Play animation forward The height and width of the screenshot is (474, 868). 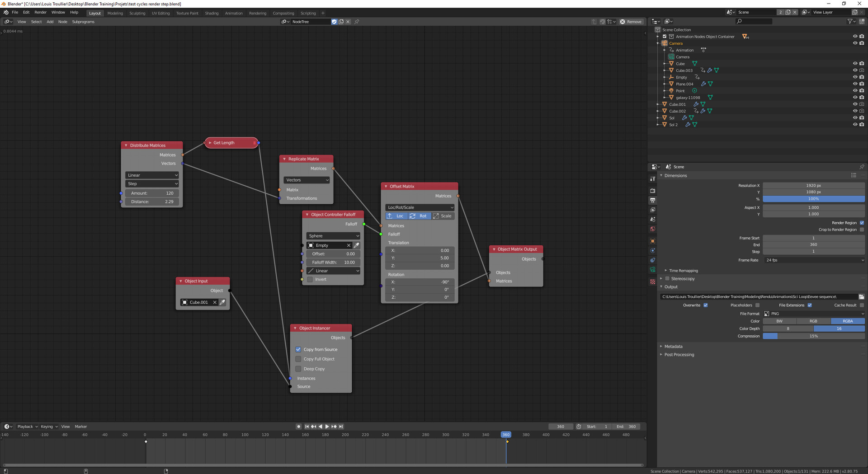pyautogui.click(x=327, y=427)
